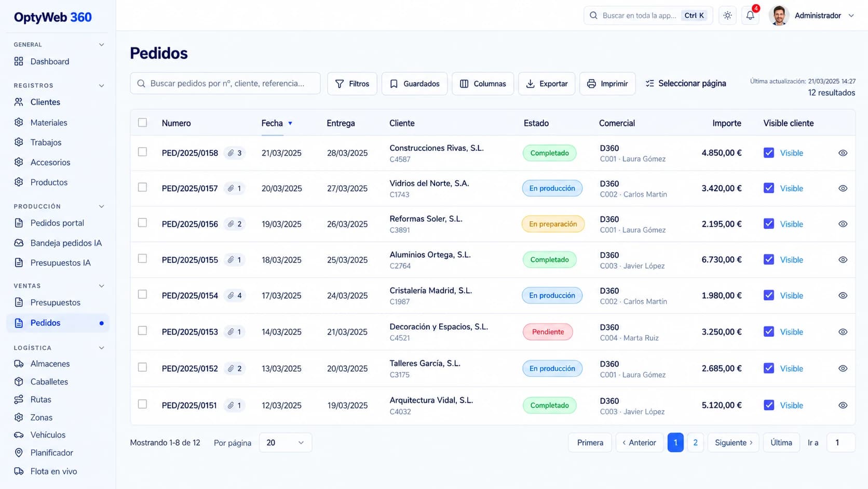Click the order search input field
This screenshot has width=868, height=489.
225,83
